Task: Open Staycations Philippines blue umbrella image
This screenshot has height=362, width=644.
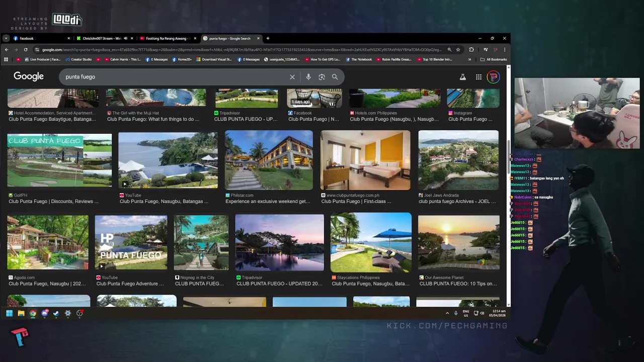Action: pyautogui.click(x=371, y=242)
